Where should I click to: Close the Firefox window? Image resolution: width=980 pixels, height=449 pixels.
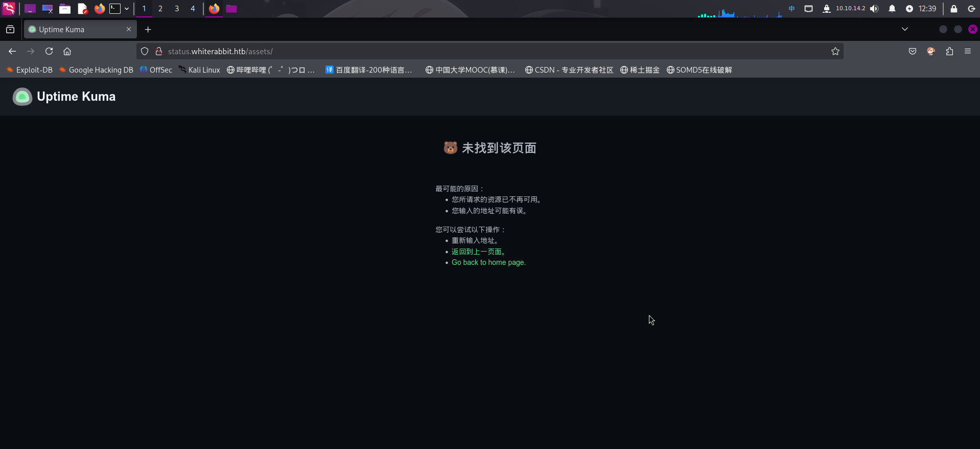(973, 29)
